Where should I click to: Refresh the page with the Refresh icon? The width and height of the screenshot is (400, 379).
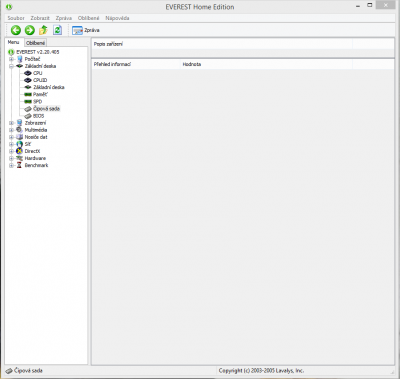57,30
